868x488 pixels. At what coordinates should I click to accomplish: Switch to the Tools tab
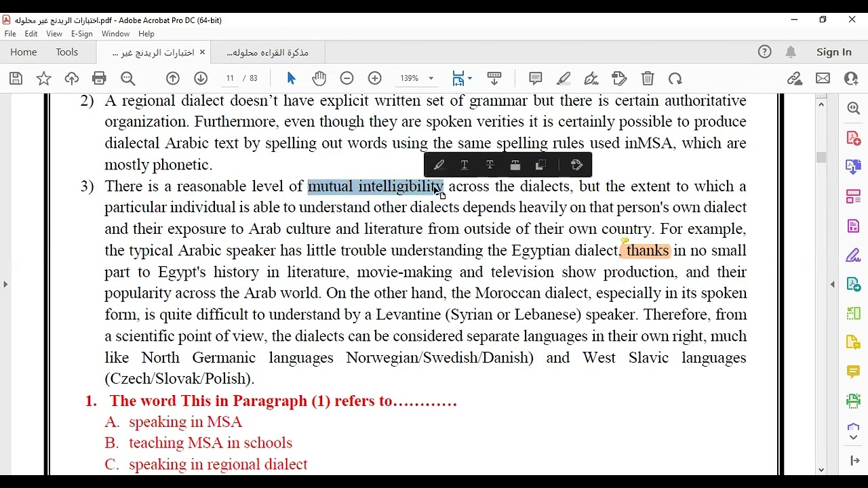67,52
